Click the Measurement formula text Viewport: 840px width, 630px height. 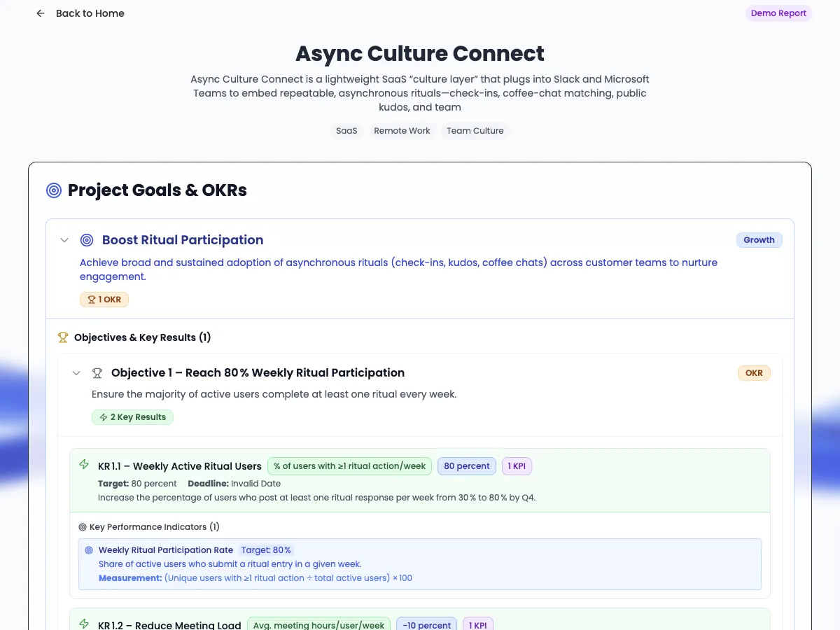[x=255, y=578]
